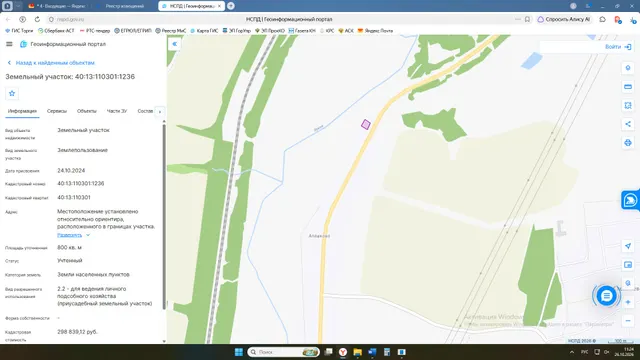Open the ЕГРЮЛ/ЕГРИП bookmark
This screenshot has width=640, height=360.
(133, 31)
